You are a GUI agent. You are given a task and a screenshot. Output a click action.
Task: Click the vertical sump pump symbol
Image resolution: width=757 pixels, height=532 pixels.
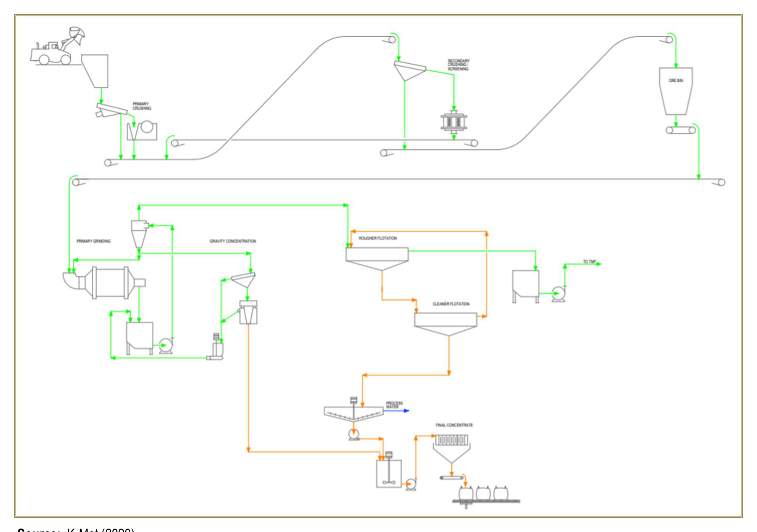(x=215, y=347)
